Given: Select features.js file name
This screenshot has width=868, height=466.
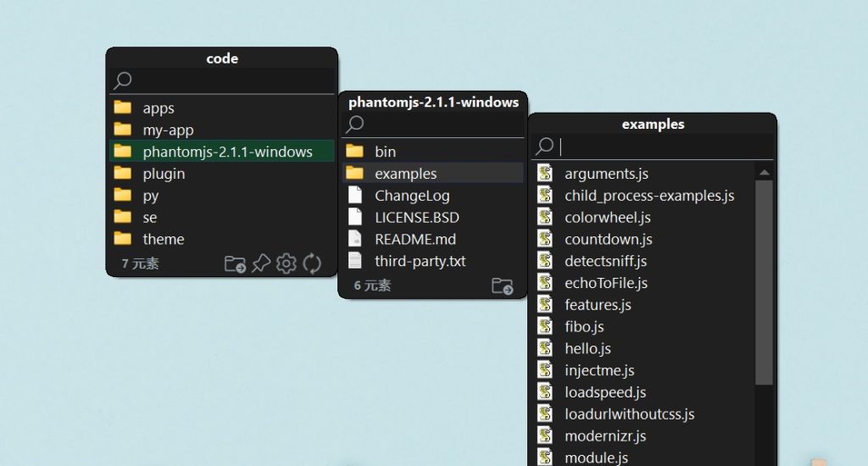Looking at the screenshot, I should tap(598, 304).
